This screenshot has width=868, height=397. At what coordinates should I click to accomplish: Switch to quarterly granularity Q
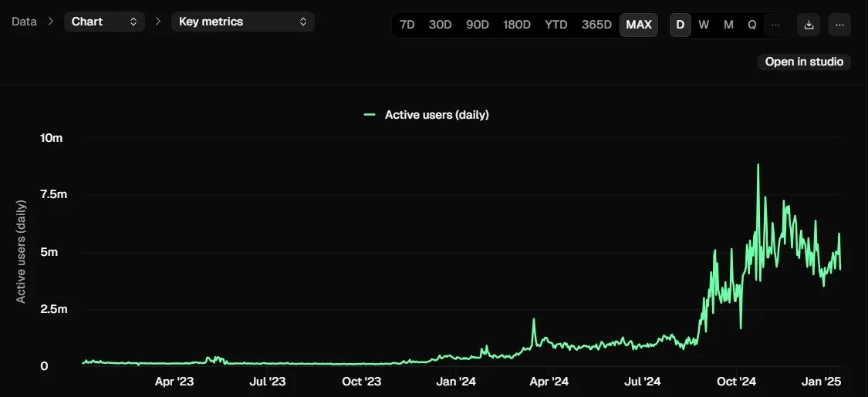pyautogui.click(x=751, y=25)
